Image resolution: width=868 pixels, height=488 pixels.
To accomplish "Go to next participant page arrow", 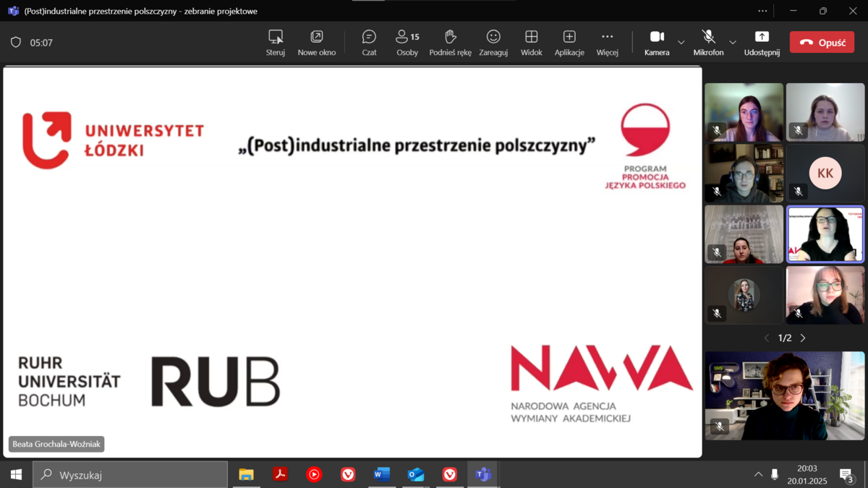I will coord(803,338).
